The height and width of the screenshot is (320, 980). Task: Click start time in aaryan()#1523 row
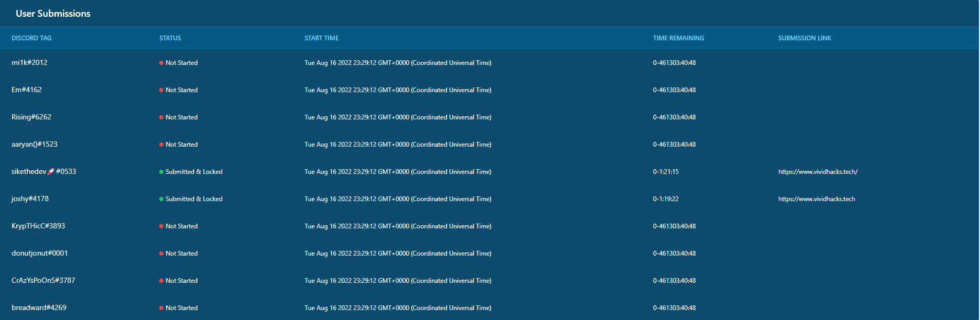click(x=398, y=145)
